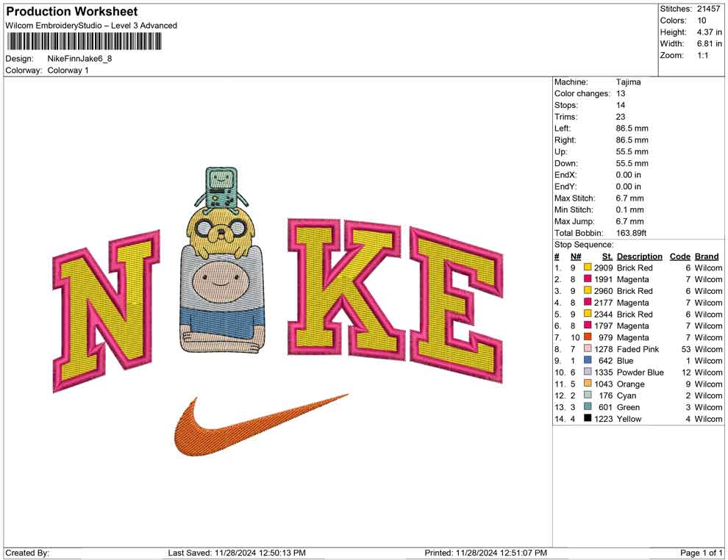This screenshot has height=560, width=728.
Task: Select the Powder Blue color swatch
Action: pyautogui.click(x=588, y=372)
